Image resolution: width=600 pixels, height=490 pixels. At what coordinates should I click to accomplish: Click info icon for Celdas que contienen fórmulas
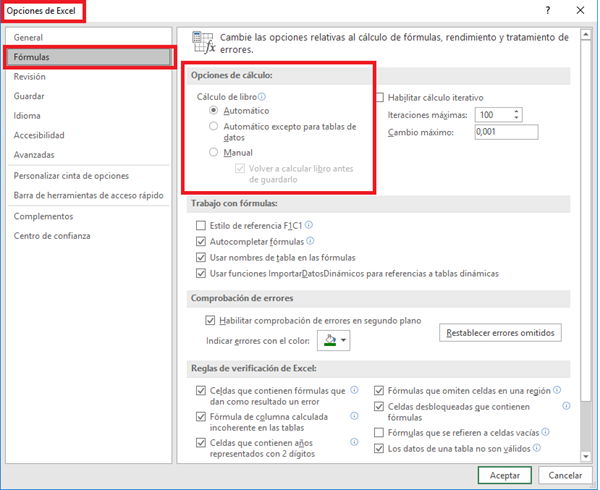pos(354,390)
